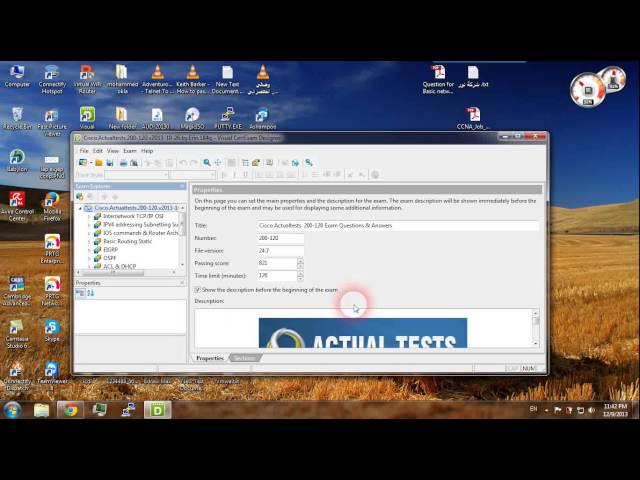Click the New exam icon in toolbar
The width and height of the screenshot is (640, 480).
point(83,162)
